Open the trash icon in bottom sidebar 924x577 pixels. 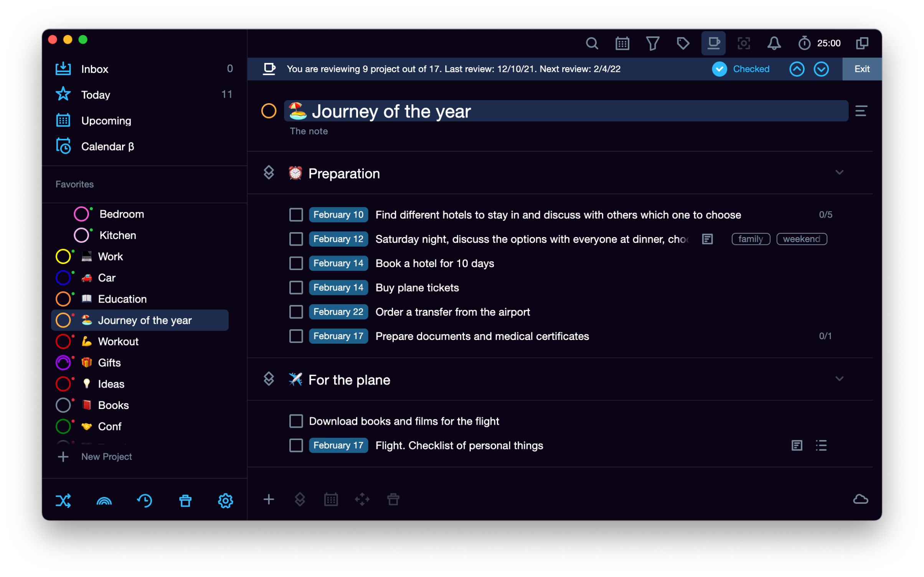[x=185, y=500]
